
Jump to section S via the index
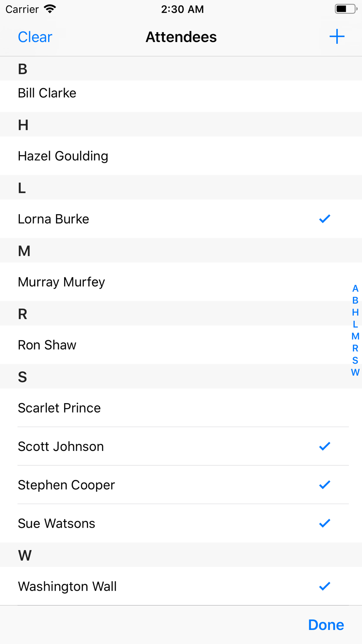tap(355, 360)
